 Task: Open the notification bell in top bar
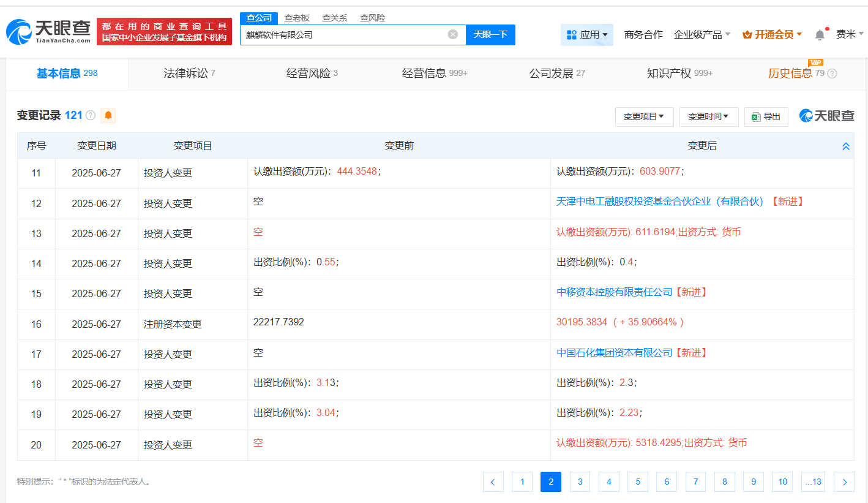pos(820,35)
